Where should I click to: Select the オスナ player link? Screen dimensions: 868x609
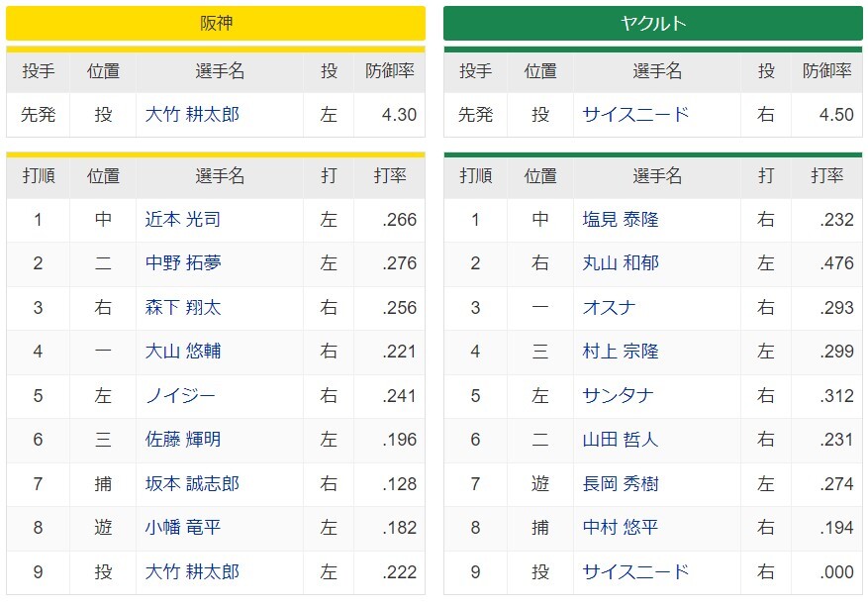click(609, 308)
